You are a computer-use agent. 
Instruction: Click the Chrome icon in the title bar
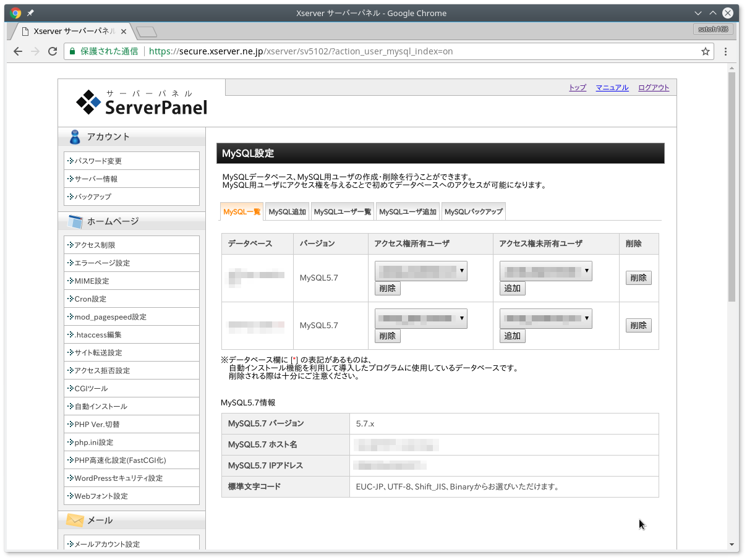(x=15, y=13)
